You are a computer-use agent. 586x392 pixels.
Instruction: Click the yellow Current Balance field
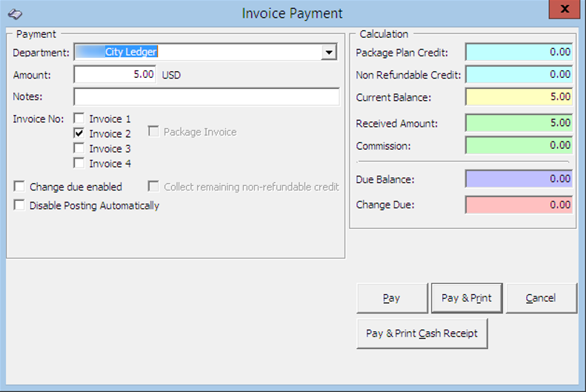519,97
